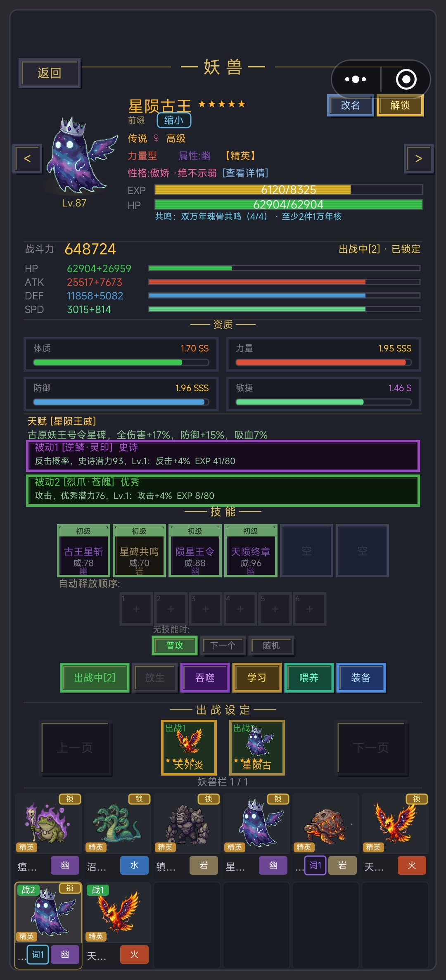This screenshot has width=446, height=980.
Task: Add skill to auto-release slot 5
Action: pos(275,609)
